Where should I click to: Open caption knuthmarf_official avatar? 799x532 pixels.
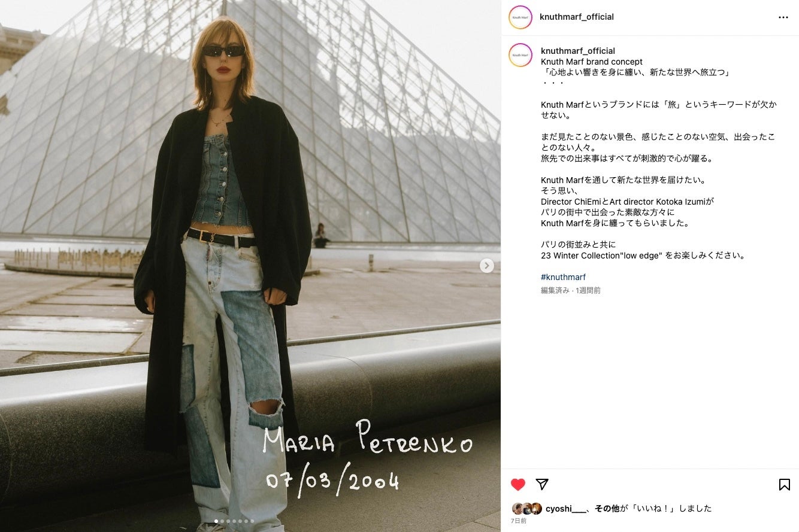(x=520, y=55)
